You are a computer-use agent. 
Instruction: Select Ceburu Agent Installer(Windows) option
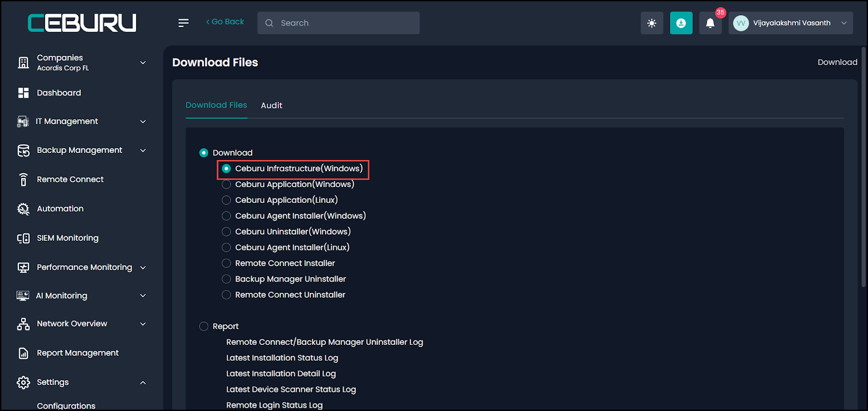click(x=226, y=216)
